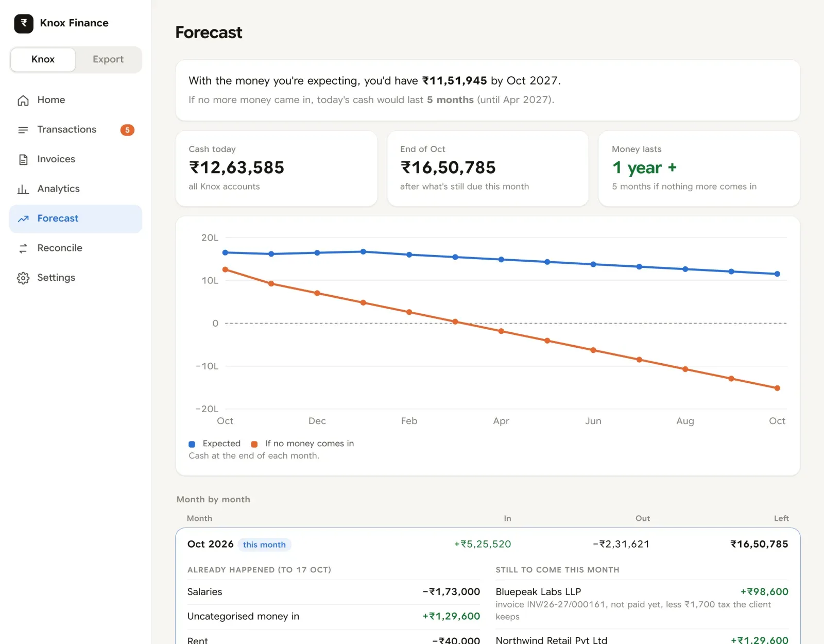Click the Forecast trend arrow icon
The width and height of the screenshot is (824, 644).
(23, 219)
